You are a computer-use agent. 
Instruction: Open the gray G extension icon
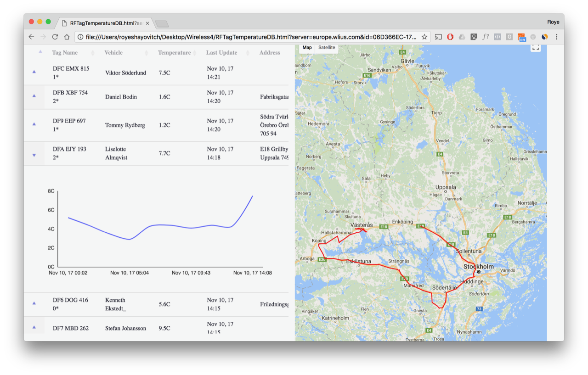(509, 37)
